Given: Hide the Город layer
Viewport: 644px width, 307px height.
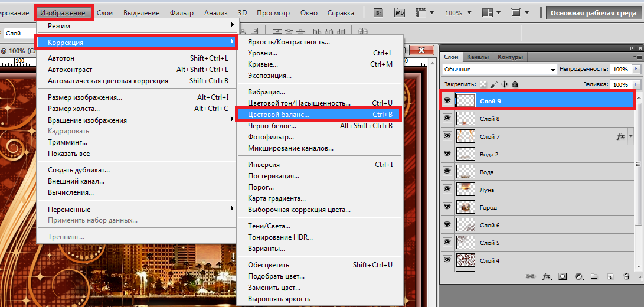Looking at the screenshot, I should (x=447, y=207).
